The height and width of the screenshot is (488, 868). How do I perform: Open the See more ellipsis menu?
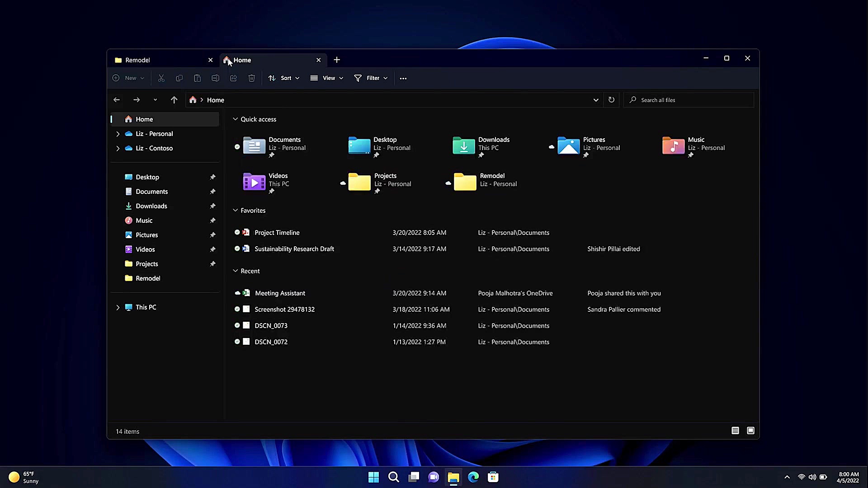(x=403, y=78)
